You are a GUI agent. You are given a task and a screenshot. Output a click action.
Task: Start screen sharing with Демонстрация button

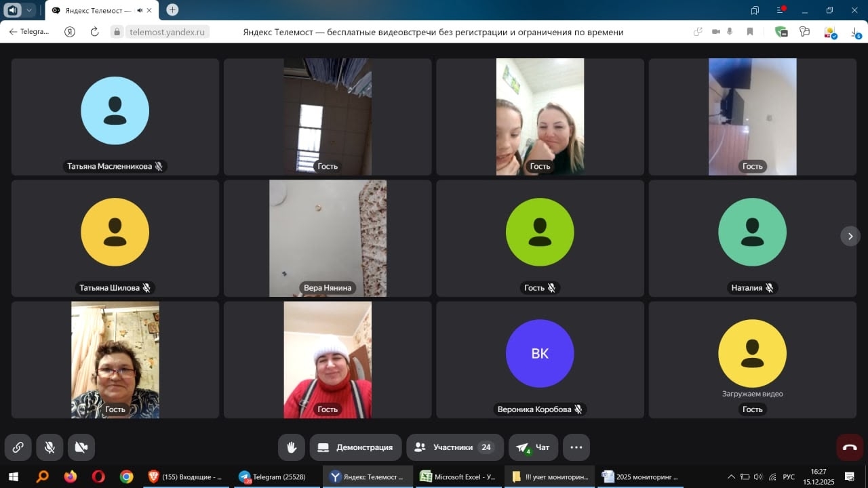coord(355,447)
